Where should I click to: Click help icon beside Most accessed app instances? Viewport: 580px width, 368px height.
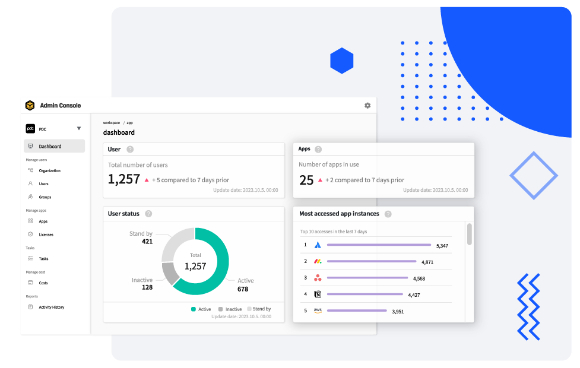click(x=388, y=214)
